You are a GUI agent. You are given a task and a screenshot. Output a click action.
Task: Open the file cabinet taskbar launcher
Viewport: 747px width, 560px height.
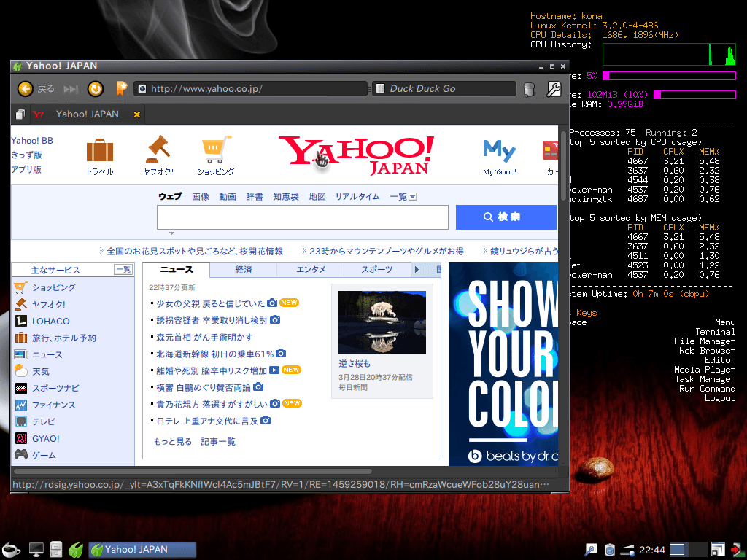56,550
